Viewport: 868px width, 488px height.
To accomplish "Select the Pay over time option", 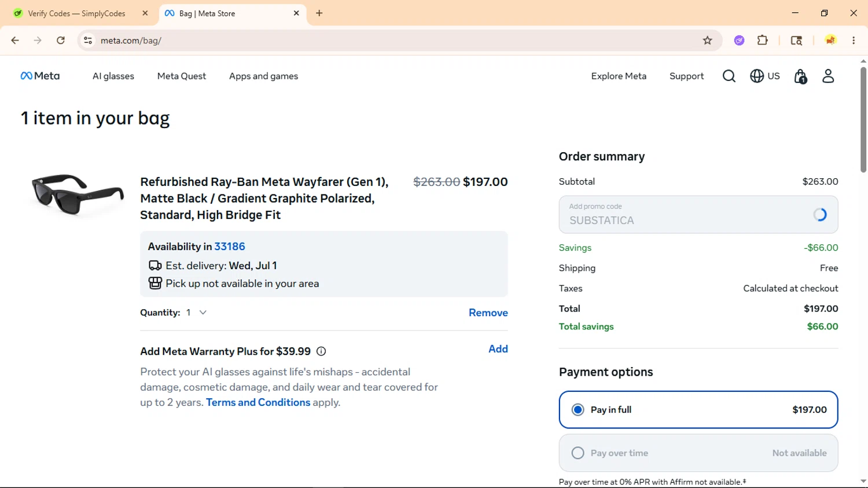I will 698,453.
